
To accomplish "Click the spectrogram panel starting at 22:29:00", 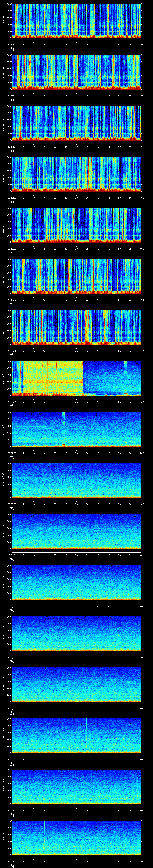I will point(77,786).
